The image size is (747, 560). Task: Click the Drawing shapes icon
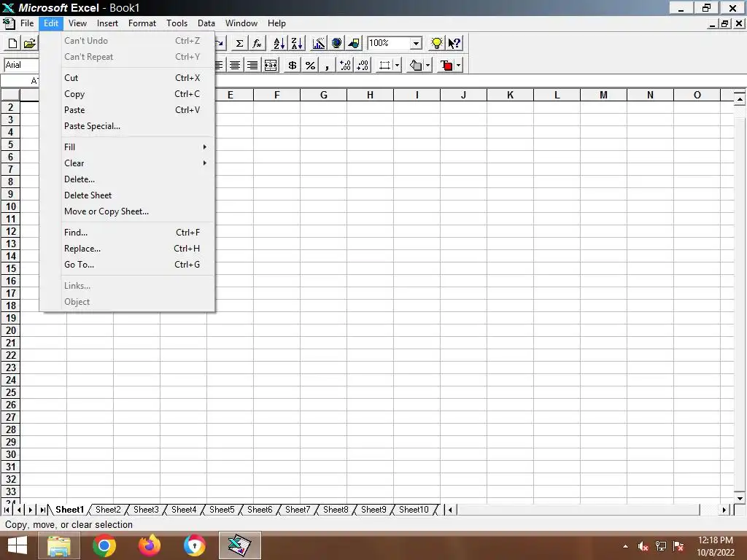click(354, 43)
